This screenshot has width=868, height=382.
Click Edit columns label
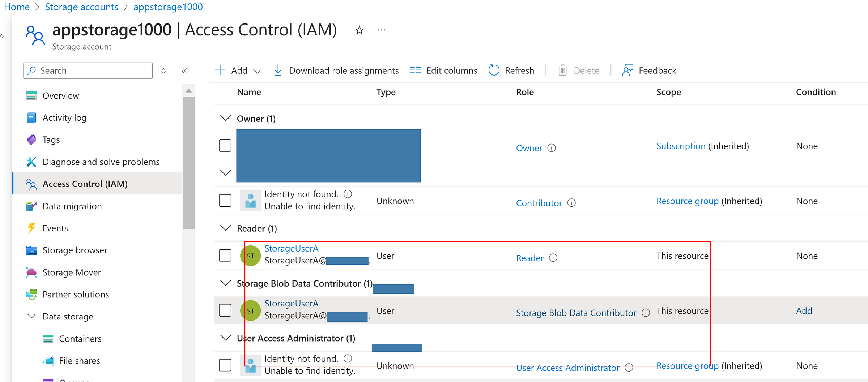point(452,70)
